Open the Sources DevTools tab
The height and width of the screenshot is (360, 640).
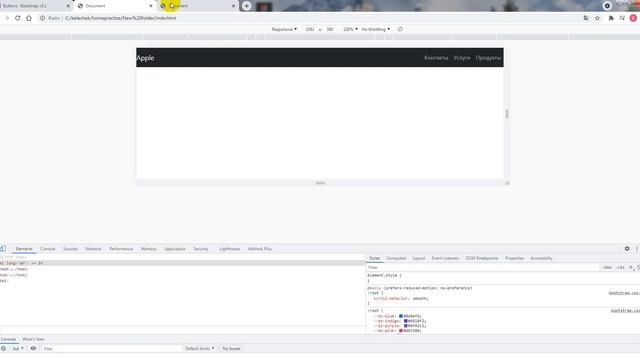pyautogui.click(x=70, y=249)
